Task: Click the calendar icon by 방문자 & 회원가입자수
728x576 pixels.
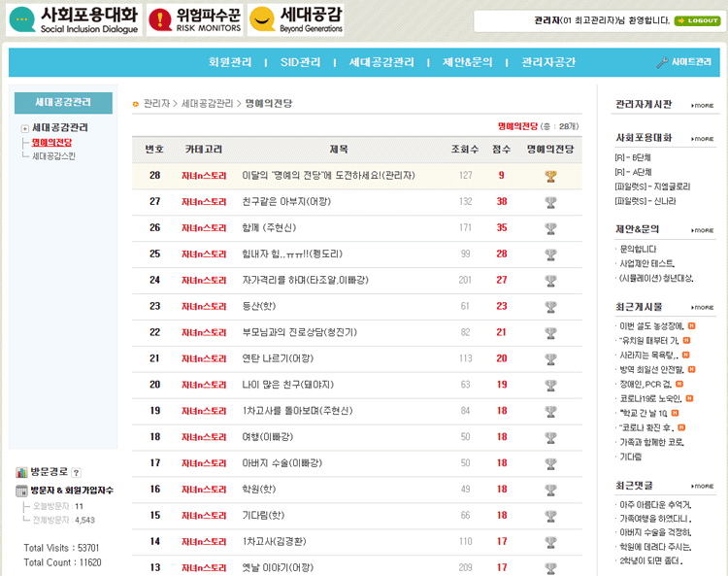Action: 21,491
